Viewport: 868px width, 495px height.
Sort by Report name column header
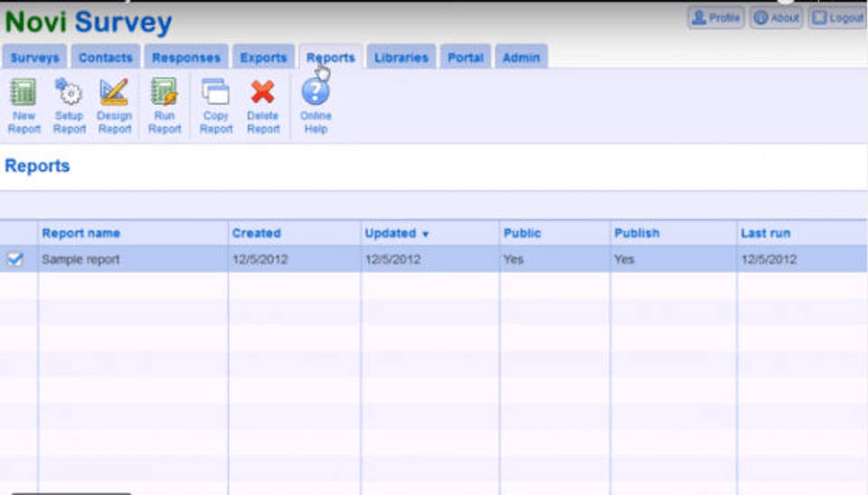tap(81, 233)
